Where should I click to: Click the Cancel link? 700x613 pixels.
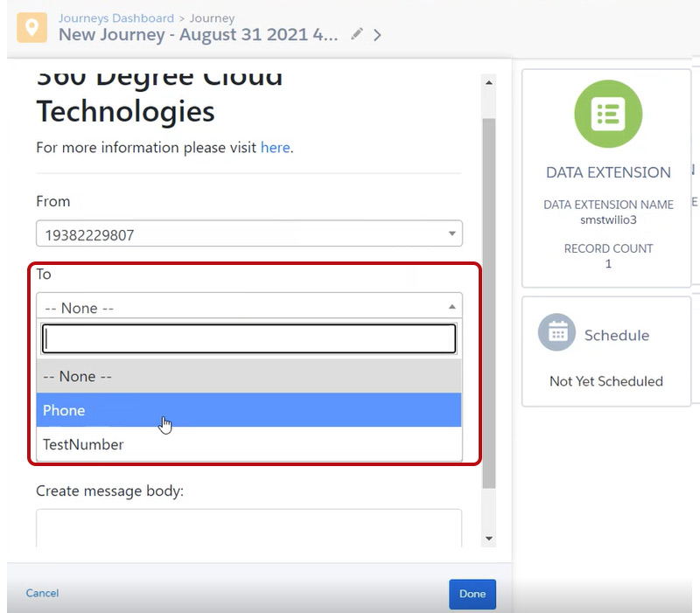pyautogui.click(x=42, y=593)
